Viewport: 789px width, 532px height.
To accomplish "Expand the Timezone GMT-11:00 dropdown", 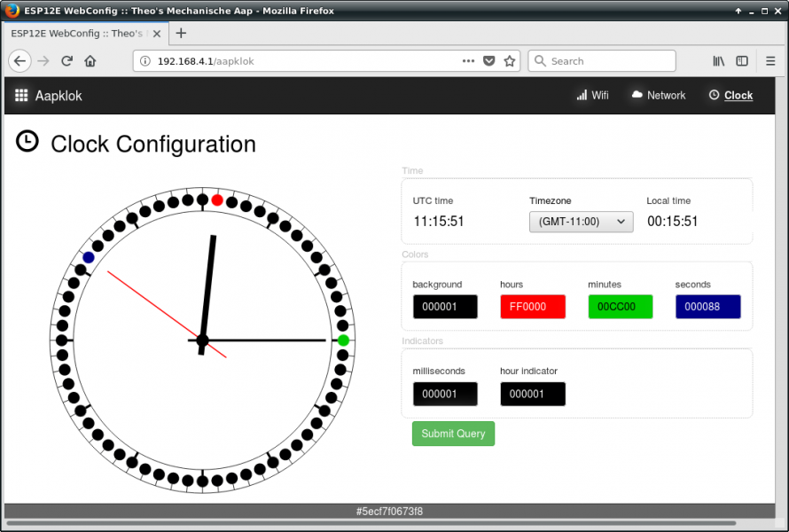I will click(581, 222).
